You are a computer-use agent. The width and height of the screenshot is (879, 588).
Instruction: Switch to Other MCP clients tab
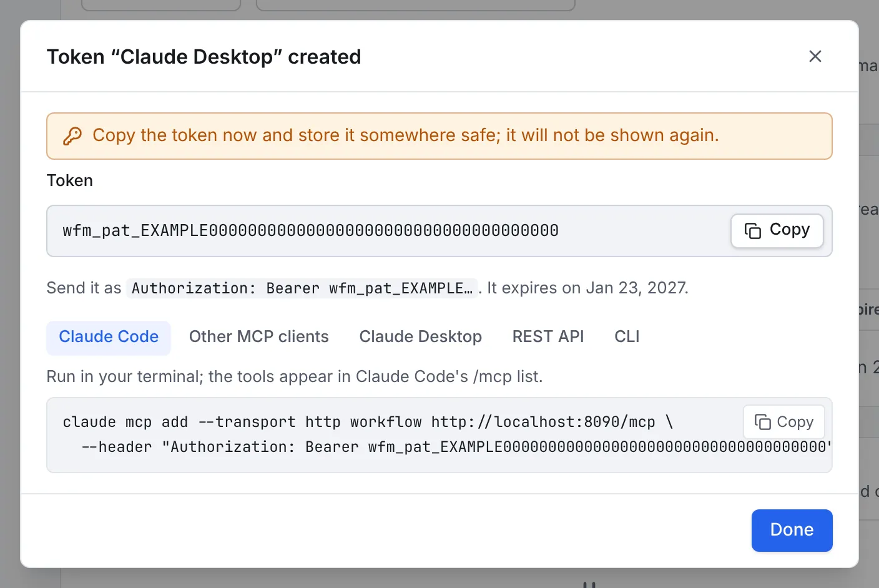[259, 338]
